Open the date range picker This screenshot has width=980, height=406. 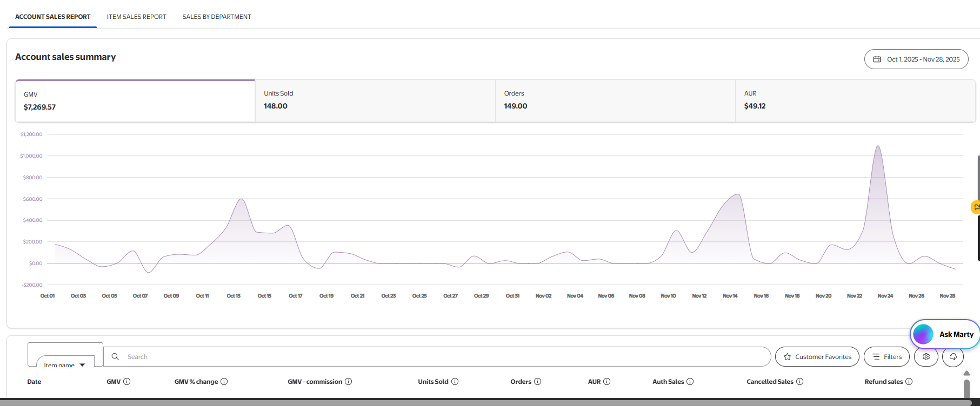click(x=916, y=59)
